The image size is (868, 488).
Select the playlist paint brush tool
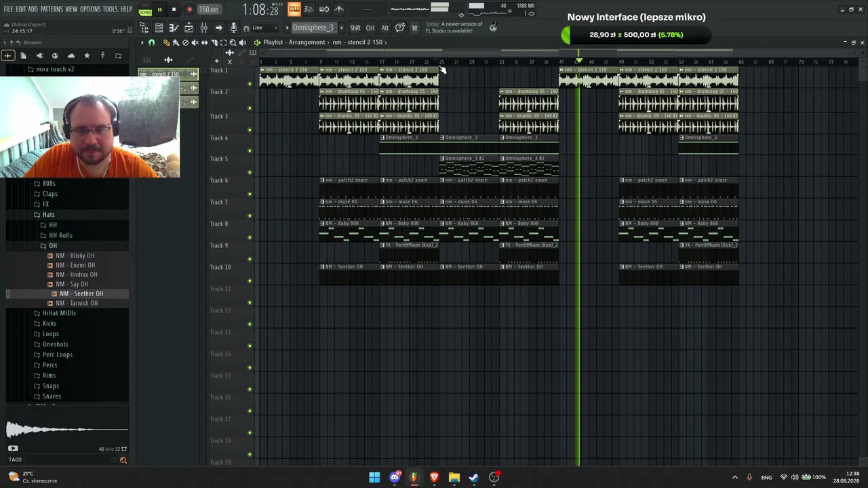click(x=176, y=43)
